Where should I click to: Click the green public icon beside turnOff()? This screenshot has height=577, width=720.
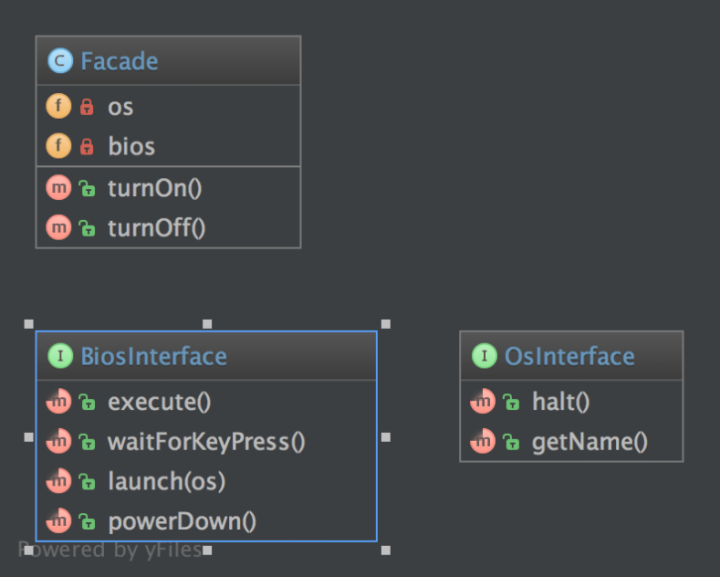point(87,228)
